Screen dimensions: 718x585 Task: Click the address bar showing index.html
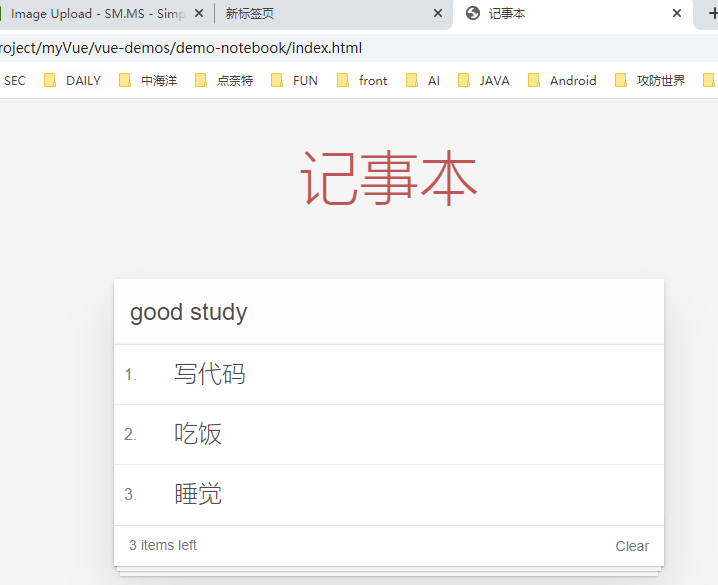359,48
